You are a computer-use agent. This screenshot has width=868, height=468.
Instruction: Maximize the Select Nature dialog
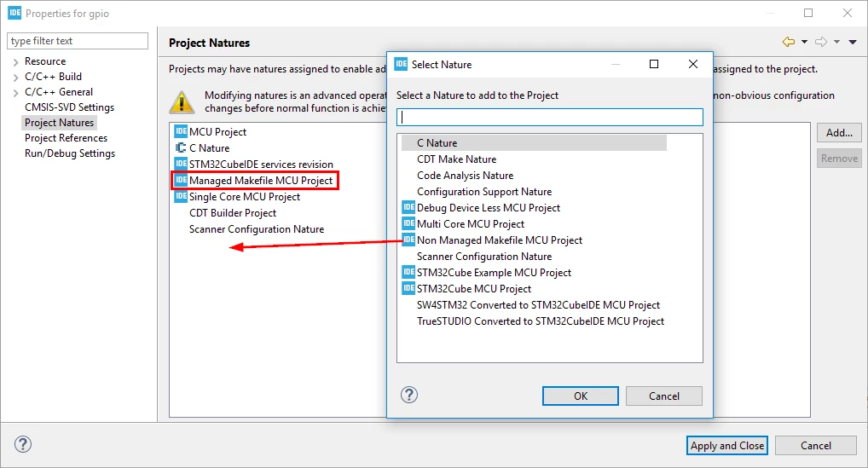654,64
